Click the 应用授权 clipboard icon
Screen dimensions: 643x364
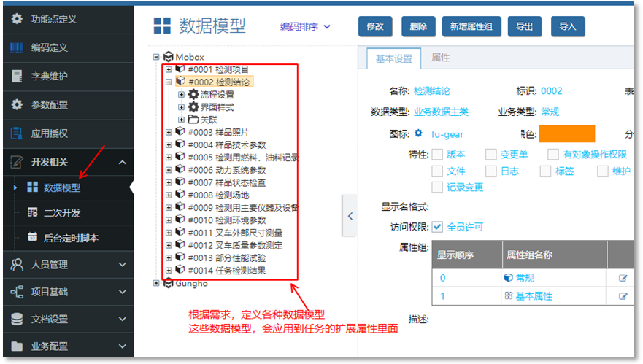point(17,133)
